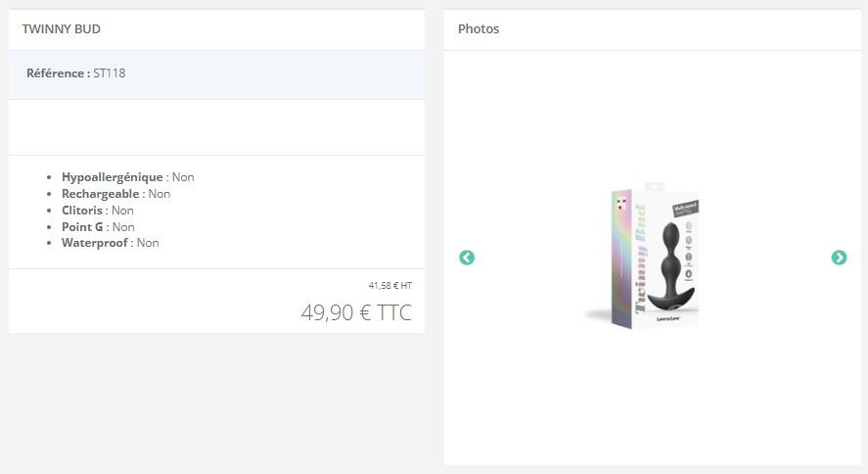
Task: Click the Non value next to Rechargeable
Action: (160, 194)
